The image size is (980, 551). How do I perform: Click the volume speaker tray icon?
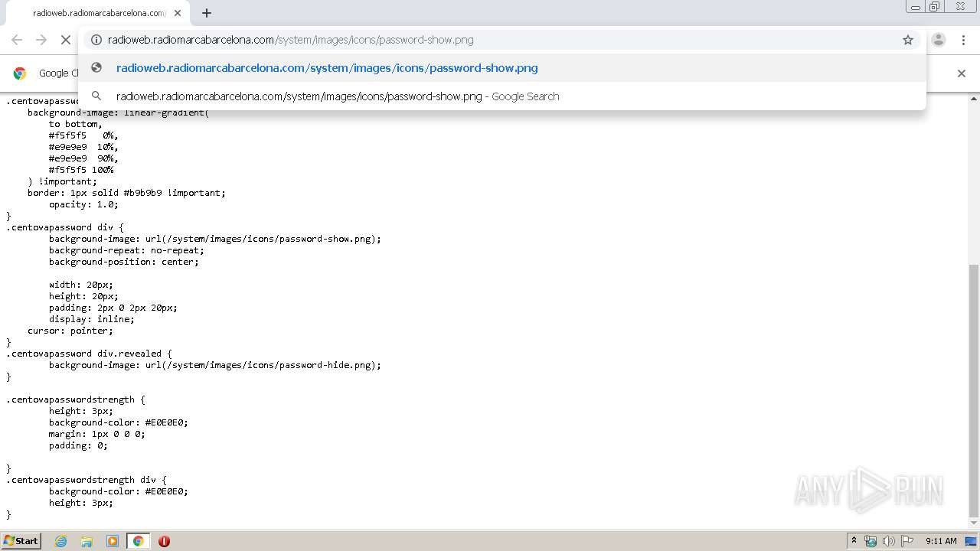[x=889, y=541]
